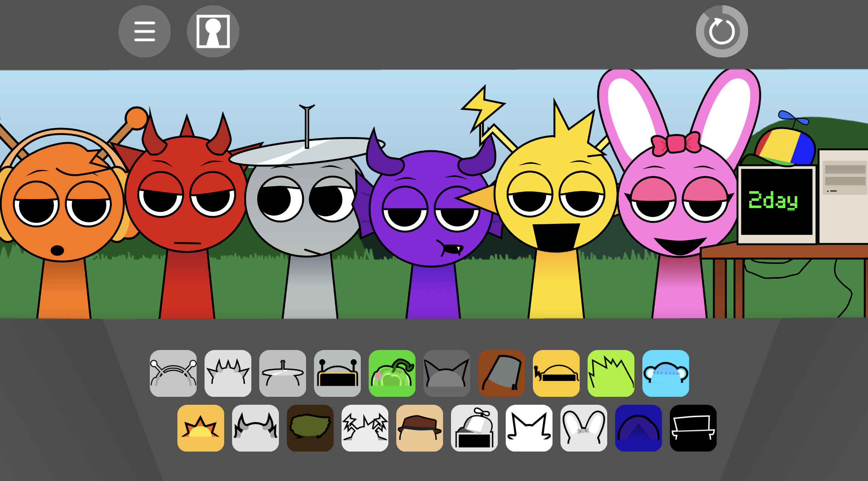Choose the dark gray cat ears icon
868x481 pixels.
[x=447, y=373]
